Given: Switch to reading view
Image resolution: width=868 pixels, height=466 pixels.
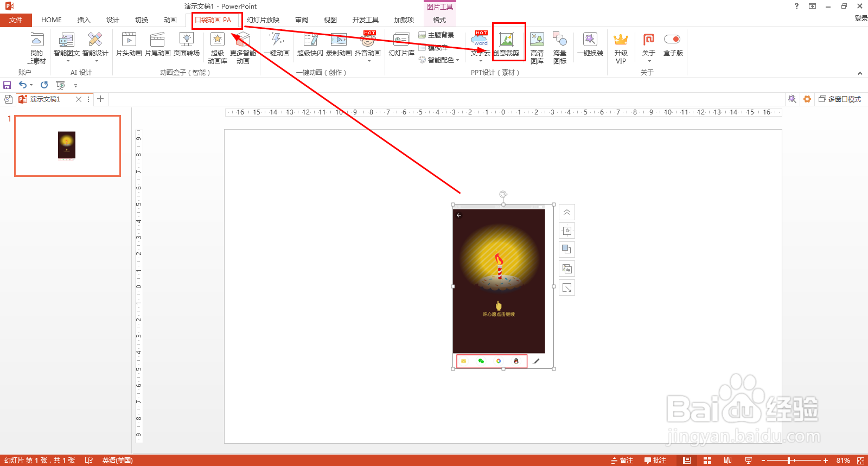Looking at the screenshot, I should [727, 461].
